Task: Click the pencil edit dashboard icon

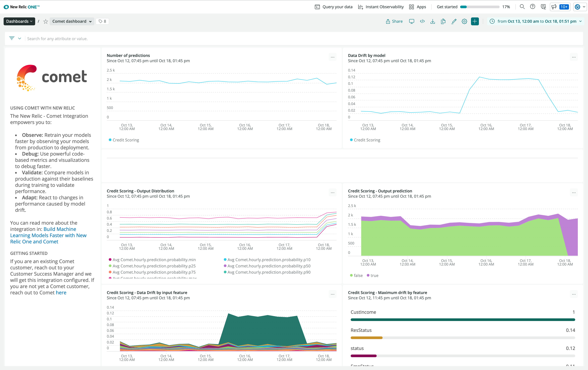Action: tap(454, 21)
